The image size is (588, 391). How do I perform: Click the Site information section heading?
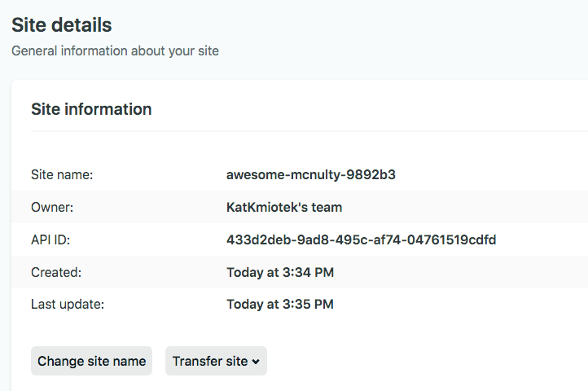tap(91, 109)
